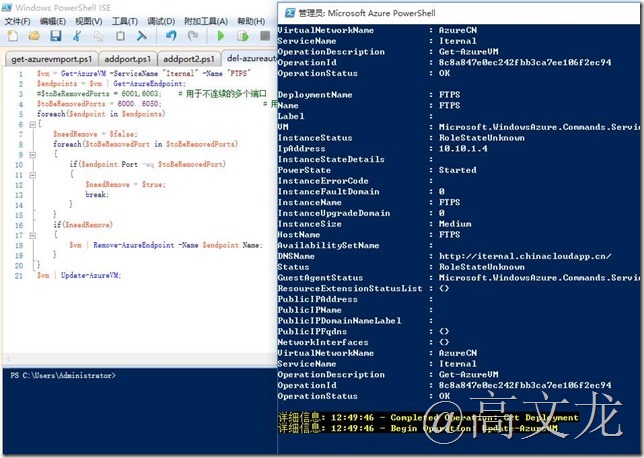This screenshot has height=458, width=644.
Task: Switch to the addport.ps1 tab
Action: (x=128, y=59)
